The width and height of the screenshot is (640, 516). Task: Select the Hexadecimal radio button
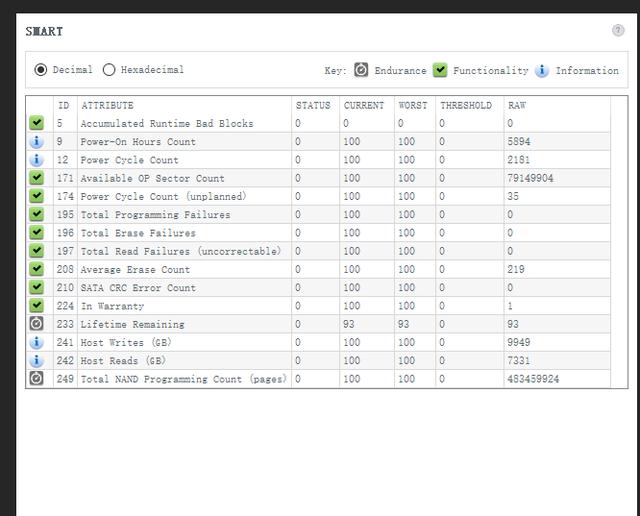109,70
